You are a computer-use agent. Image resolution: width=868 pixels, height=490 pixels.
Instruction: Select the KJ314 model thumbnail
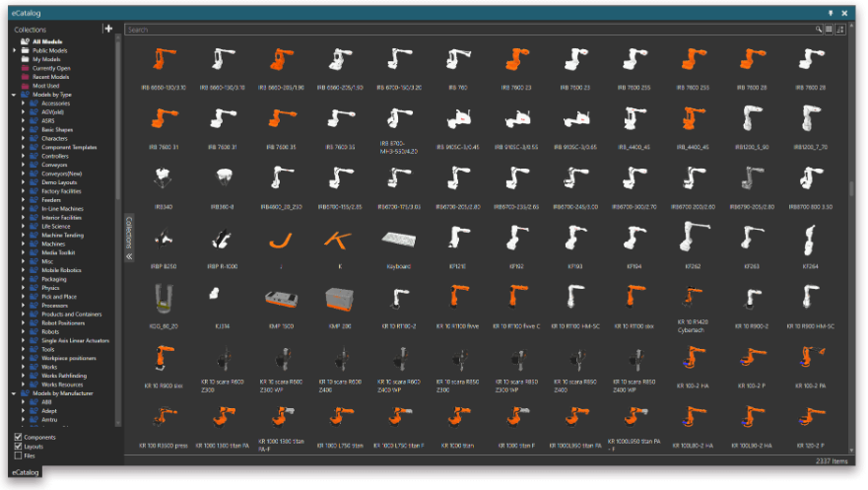[216, 294]
